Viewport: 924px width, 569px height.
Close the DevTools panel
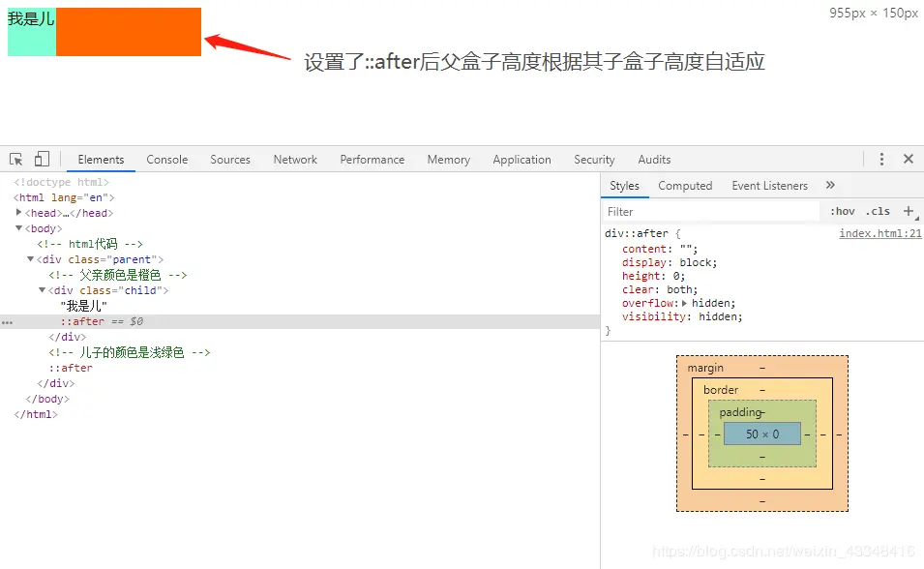click(909, 159)
